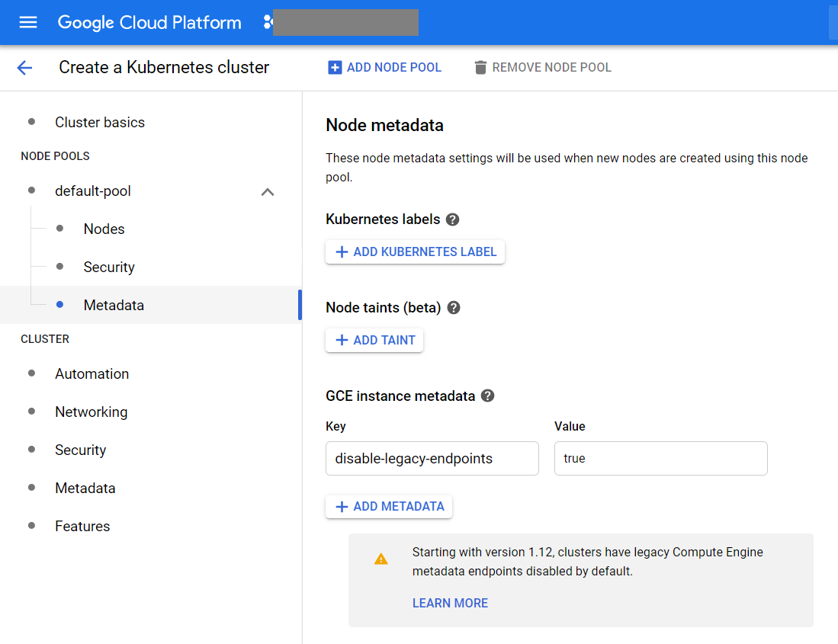Focus the Key field disable-legacy-endpoints
The image size is (838, 644).
tap(432, 458)
